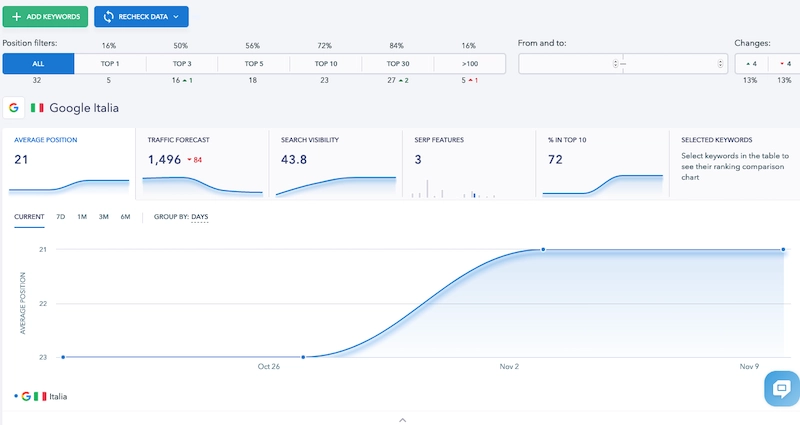Click the Oct 26 axis label

click(x=269, y=366)
